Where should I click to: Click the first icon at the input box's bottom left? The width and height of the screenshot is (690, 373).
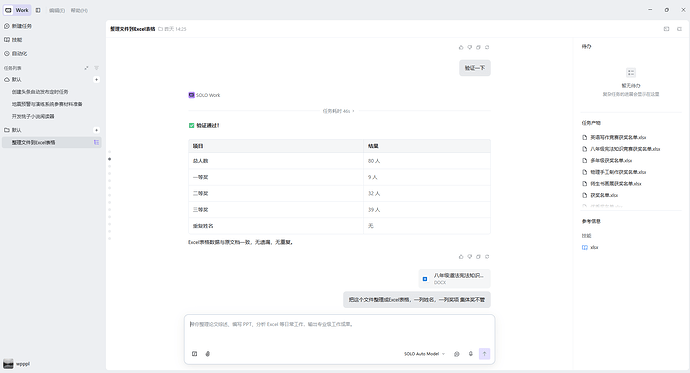(195, 354)
